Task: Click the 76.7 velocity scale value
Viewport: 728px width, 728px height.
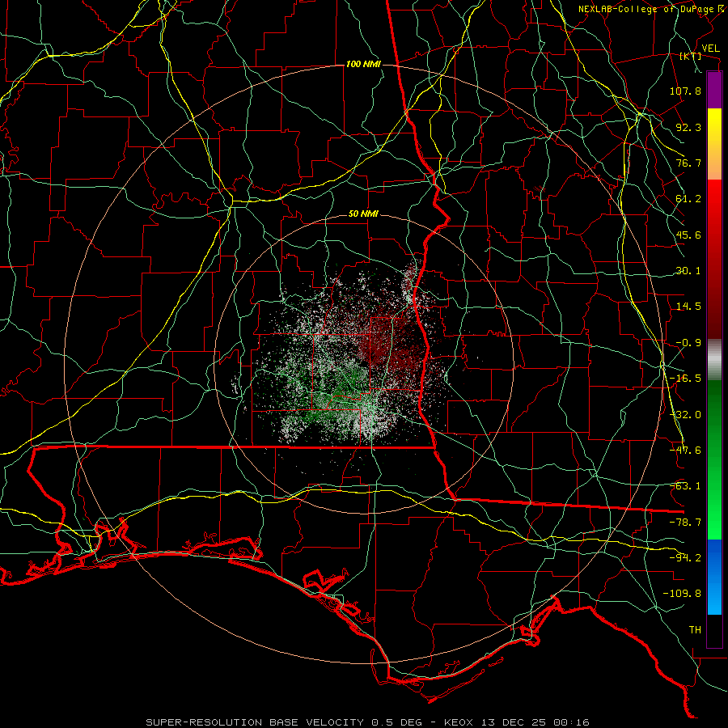Action: point(688,163)
